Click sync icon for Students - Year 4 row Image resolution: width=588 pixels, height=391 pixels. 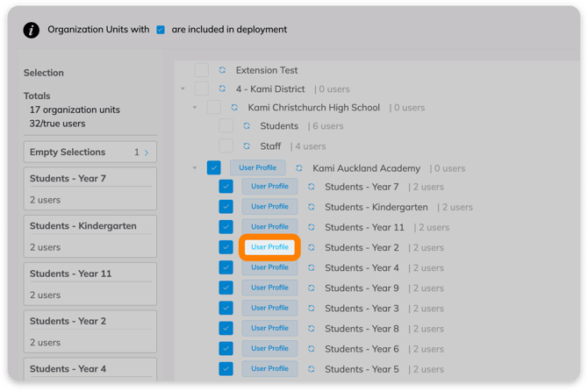pos(312,267)
